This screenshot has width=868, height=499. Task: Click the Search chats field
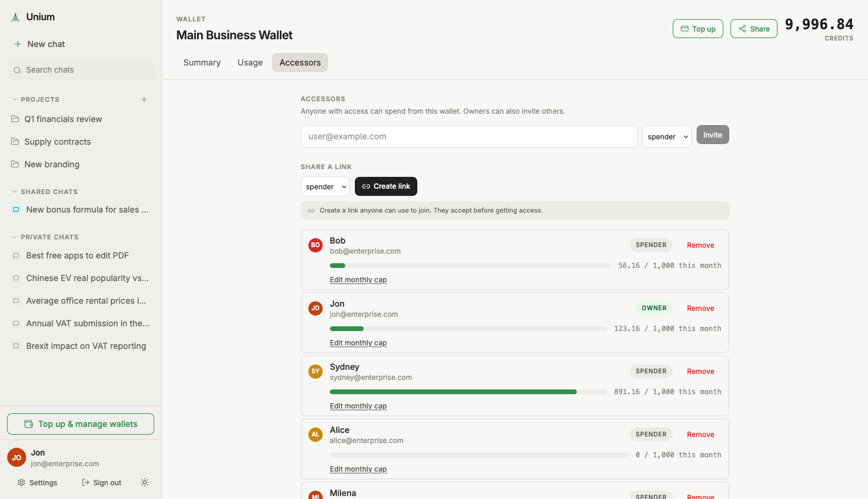click(80, 70)
